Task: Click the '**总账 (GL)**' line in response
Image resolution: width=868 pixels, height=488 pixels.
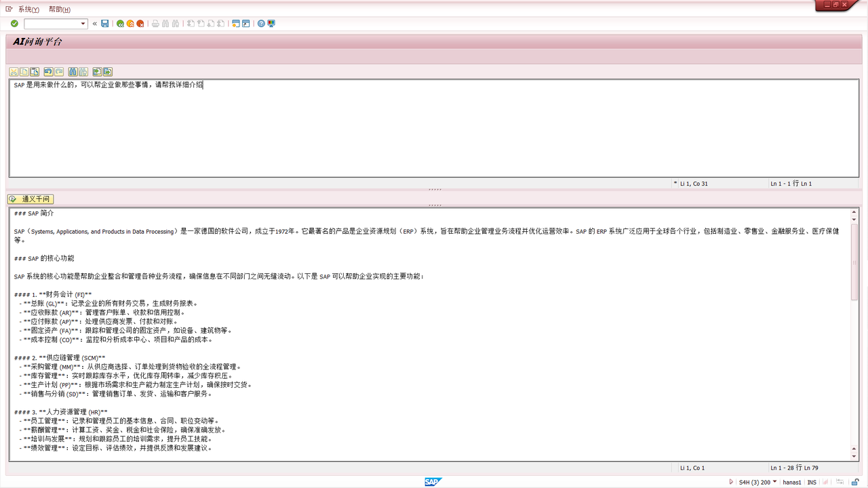Action: [x=108, y=304]
